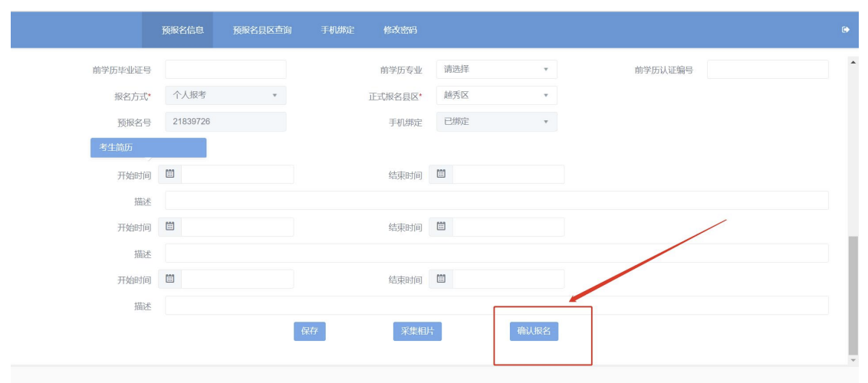This screenshot has width=868, height=383.
Task: Open calendar for first 结束时间 field
Action: pyautogui.click(x=441, y=174)
